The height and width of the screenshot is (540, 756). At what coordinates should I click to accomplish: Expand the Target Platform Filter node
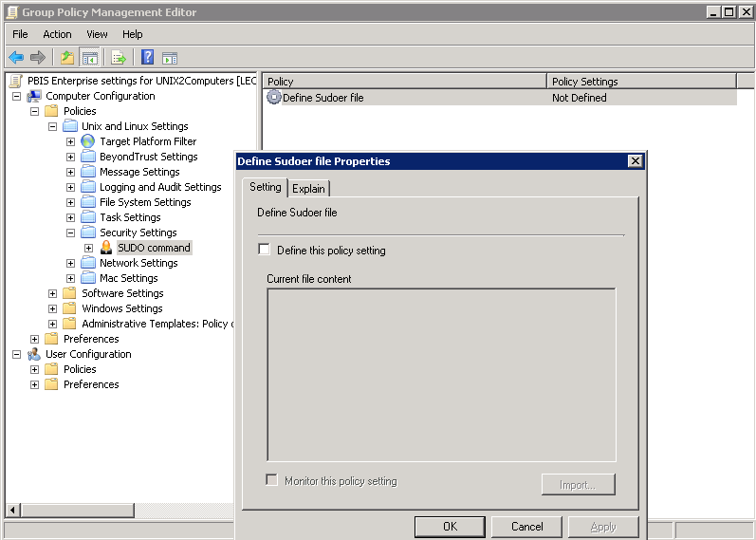70,141
